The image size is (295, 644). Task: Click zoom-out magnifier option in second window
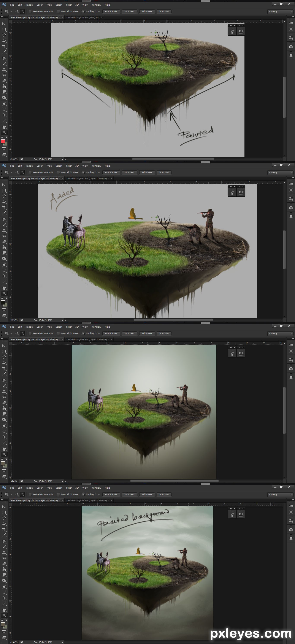(x=22, y=172)
